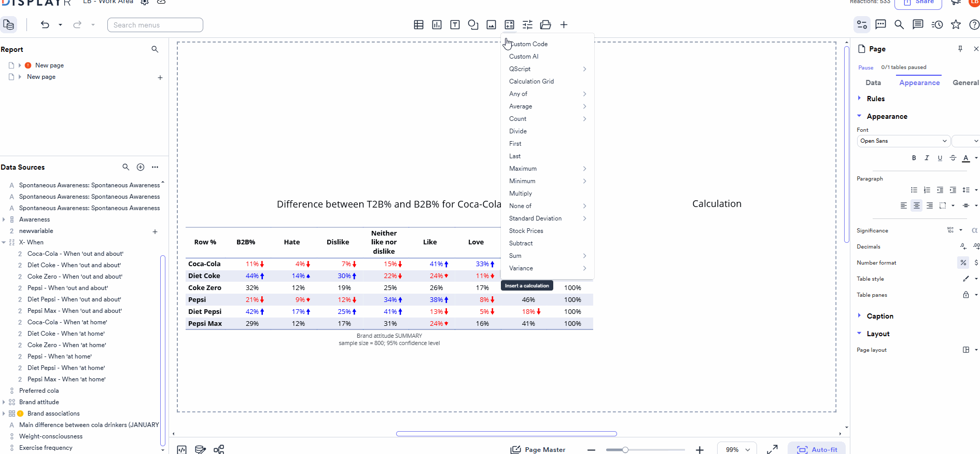
Task: Open the notes panel icon
Action: (918, 24)
